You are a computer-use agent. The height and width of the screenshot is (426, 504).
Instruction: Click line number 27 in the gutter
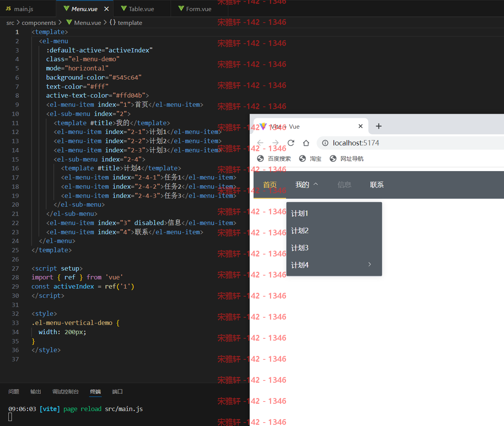pyautogui.click(x=15, y=268)
